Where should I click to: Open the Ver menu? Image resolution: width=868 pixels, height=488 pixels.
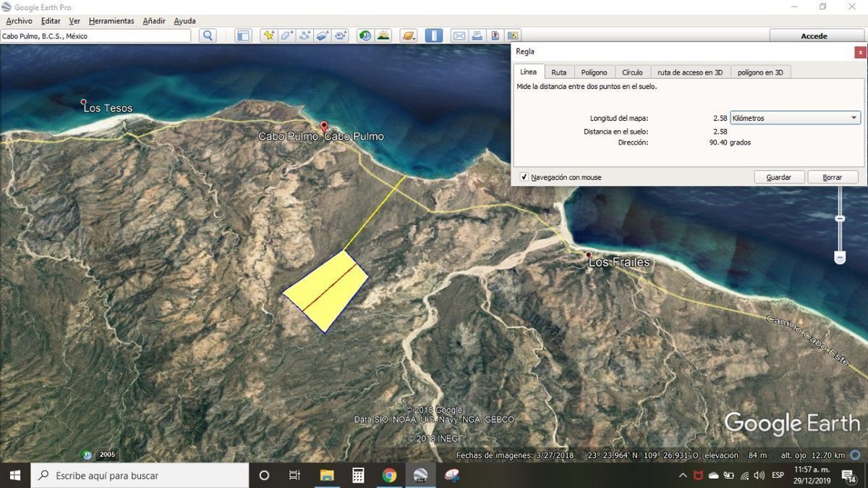point(75,21)
